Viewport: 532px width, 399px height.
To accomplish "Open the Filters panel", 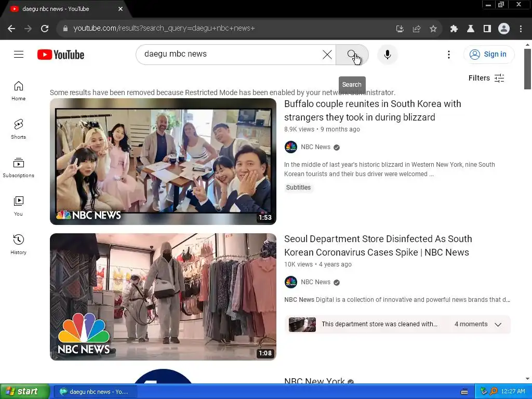I will tap(486, 78).
